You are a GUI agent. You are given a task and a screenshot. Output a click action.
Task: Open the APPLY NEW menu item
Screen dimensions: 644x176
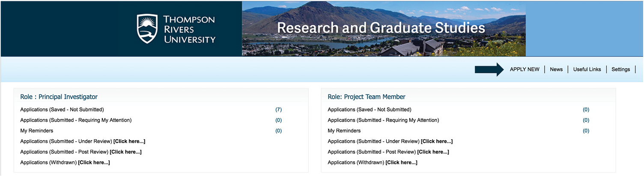point(525,69)
